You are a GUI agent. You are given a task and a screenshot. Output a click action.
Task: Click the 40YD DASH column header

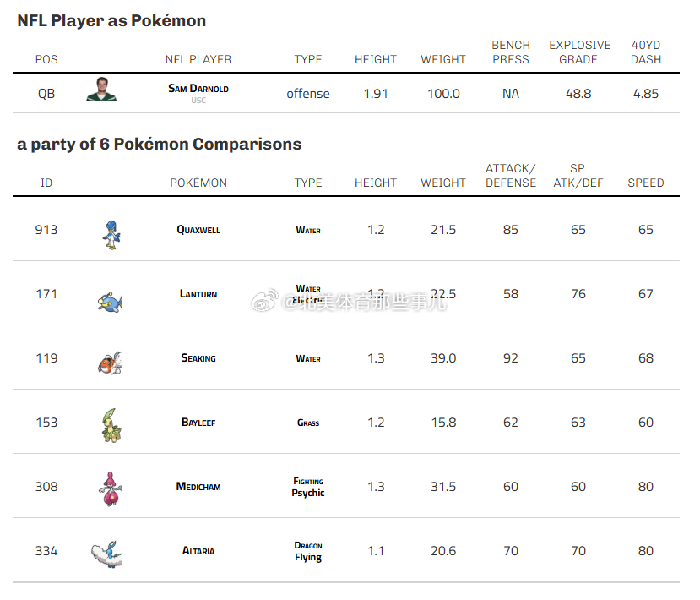[x=645, y=52]
